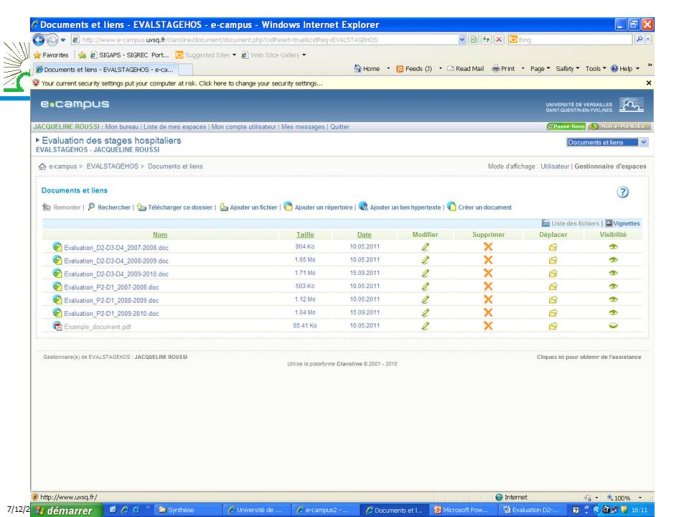Click the e-campus home breadcrumb icon

coord(42,166)
